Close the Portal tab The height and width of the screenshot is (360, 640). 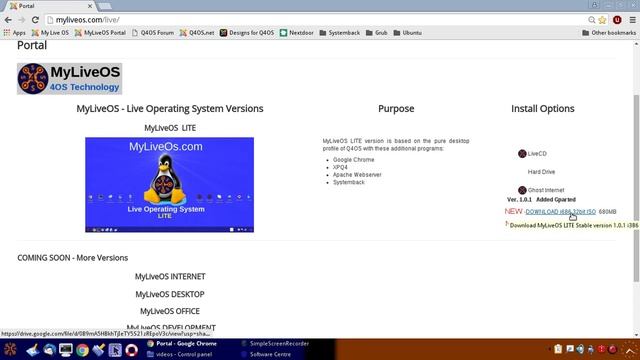tap(90, 6)
